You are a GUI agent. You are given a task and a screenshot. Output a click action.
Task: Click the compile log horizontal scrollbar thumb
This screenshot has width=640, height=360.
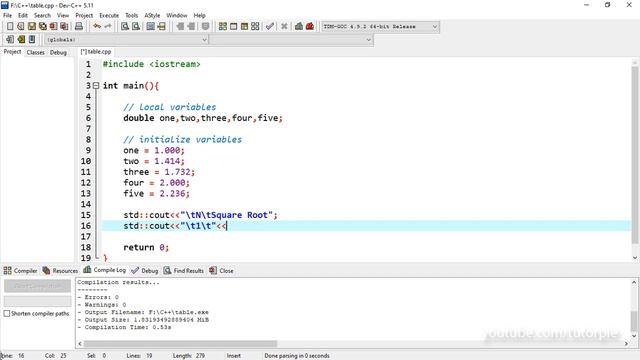click(180, 344)
